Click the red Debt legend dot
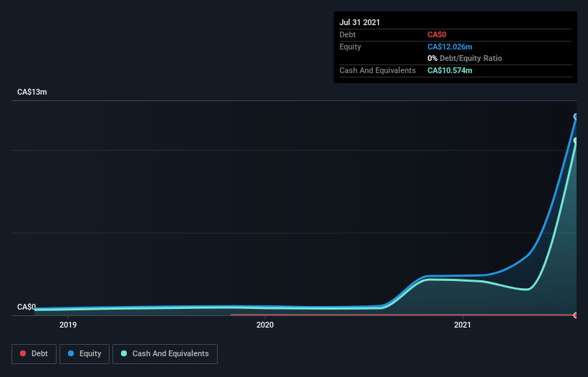Viewport: 588px width, 377px height. click(x=23, y=353)
